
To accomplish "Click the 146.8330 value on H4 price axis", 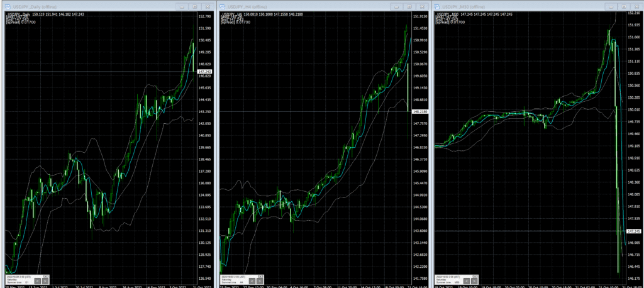I will coord(420,148).
